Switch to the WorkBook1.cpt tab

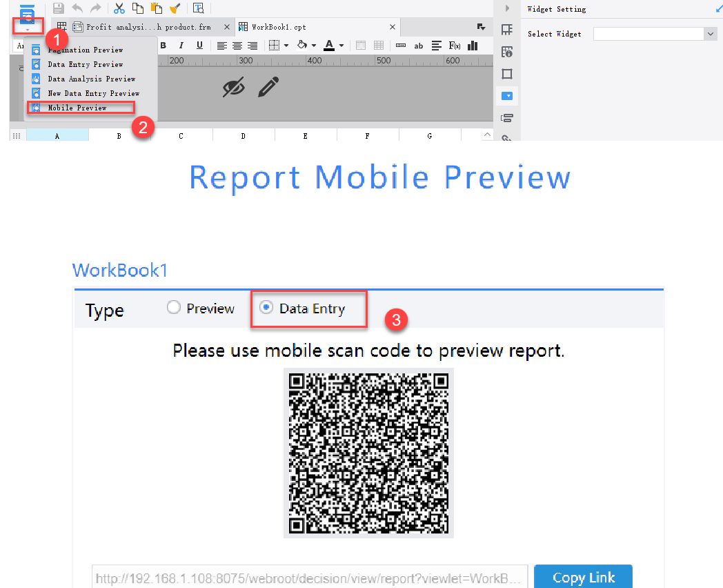point(279,27)
